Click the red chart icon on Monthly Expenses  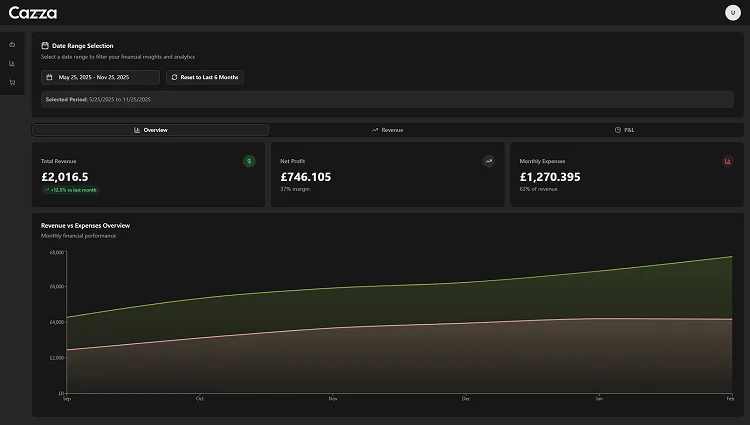tap(727, 160)
